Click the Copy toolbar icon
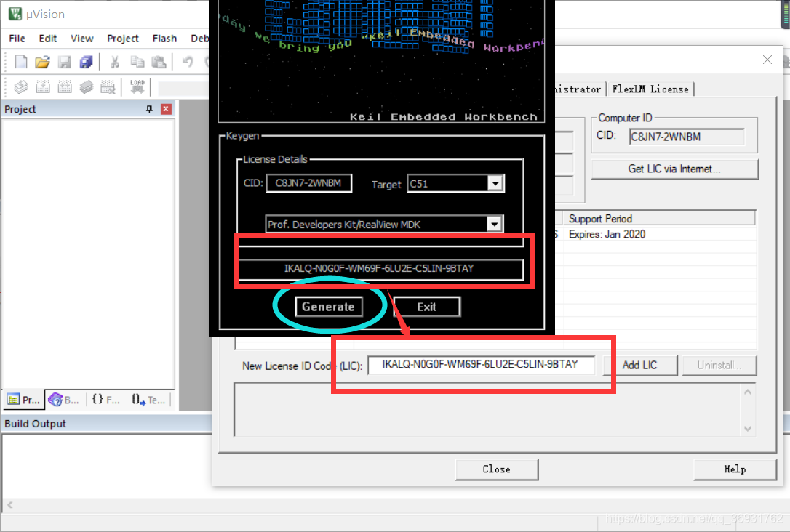The height and width of the screenshot is (532, 790). 137,62
